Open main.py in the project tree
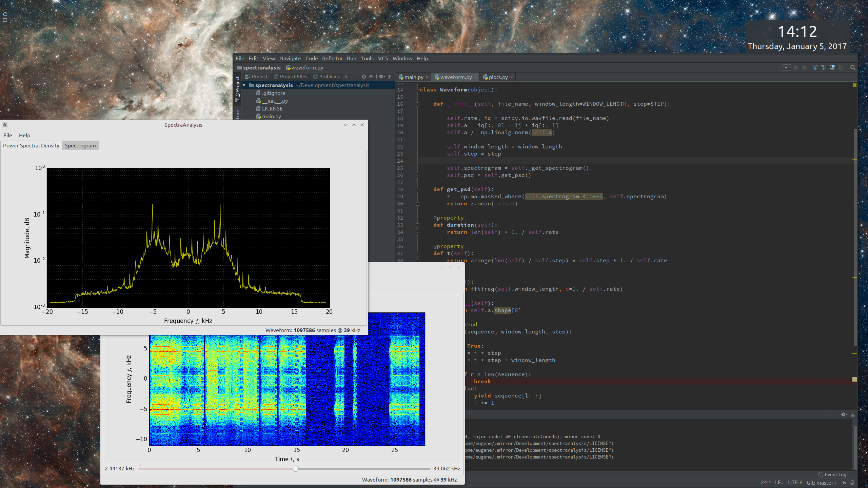Image resolution: width=868 pixels, height=488 pixels. (x=269, y=117)
